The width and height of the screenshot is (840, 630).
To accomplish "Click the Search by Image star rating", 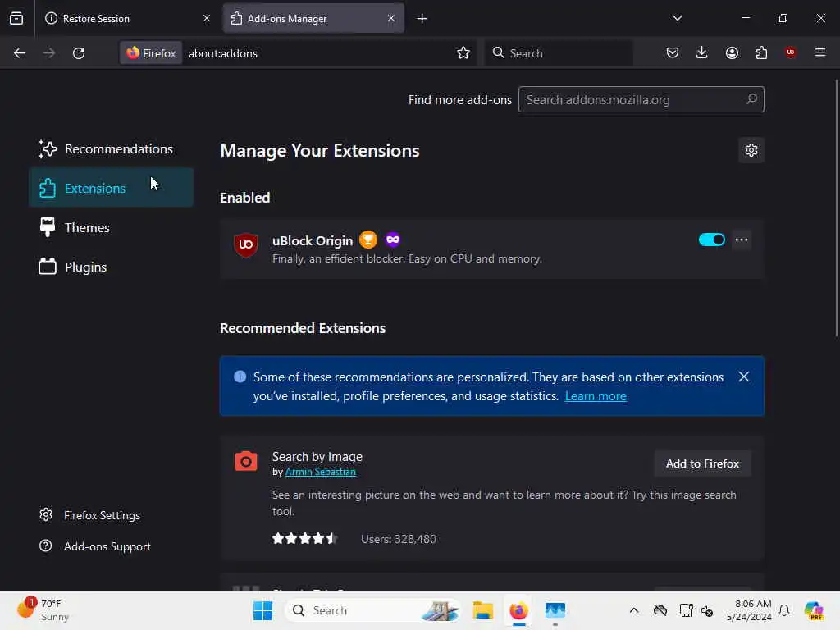I will click(304, 538).
